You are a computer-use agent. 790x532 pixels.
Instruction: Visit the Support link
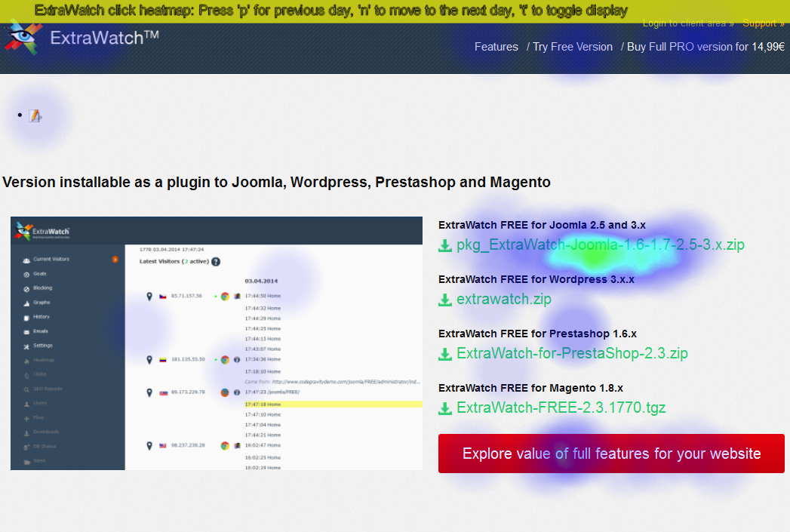pyautogui.click(x=763, y=23)
